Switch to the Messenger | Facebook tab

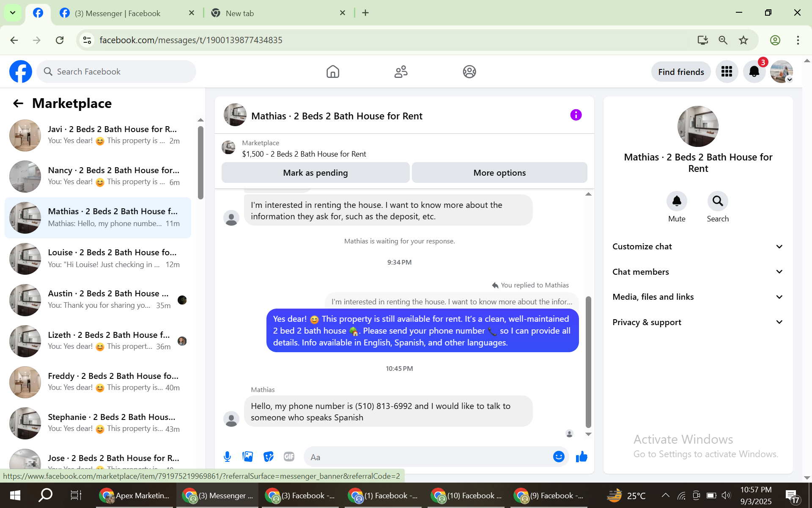(x=127, y=13)
